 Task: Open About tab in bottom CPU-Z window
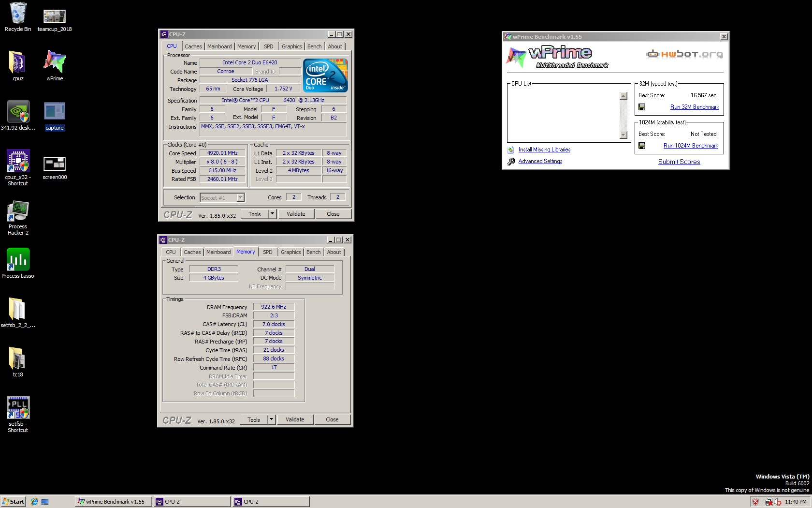pyautogui.click(x=334, y=252)
